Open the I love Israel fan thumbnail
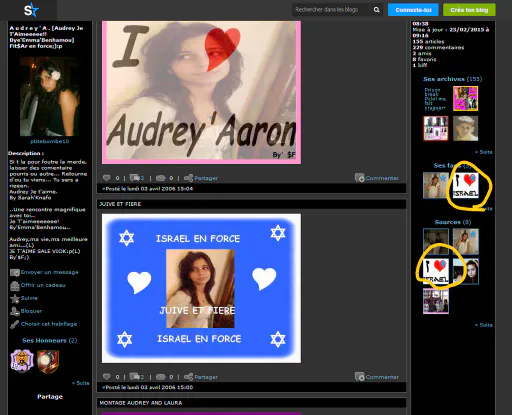Screen dimensions: 512x415 466,185
